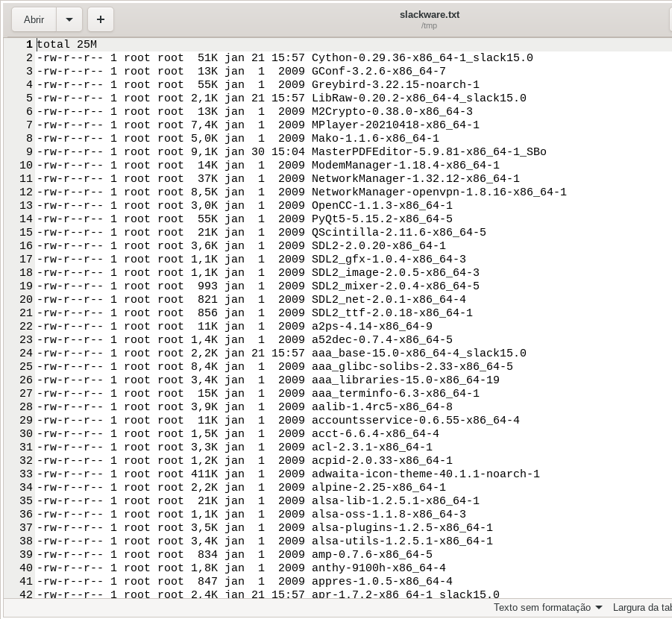Click the GConf-3.2.6-x86_64-7 entry
The image size is (672, 619).
click(x=378, y=71)
